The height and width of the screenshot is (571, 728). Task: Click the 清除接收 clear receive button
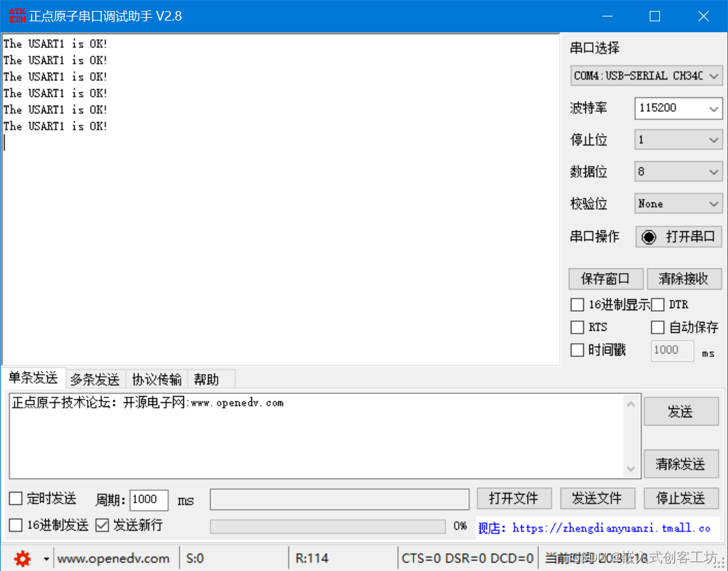684,279
